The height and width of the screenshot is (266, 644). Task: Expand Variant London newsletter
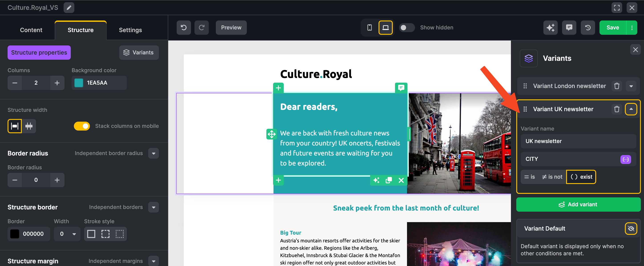(x=631, y=86)
